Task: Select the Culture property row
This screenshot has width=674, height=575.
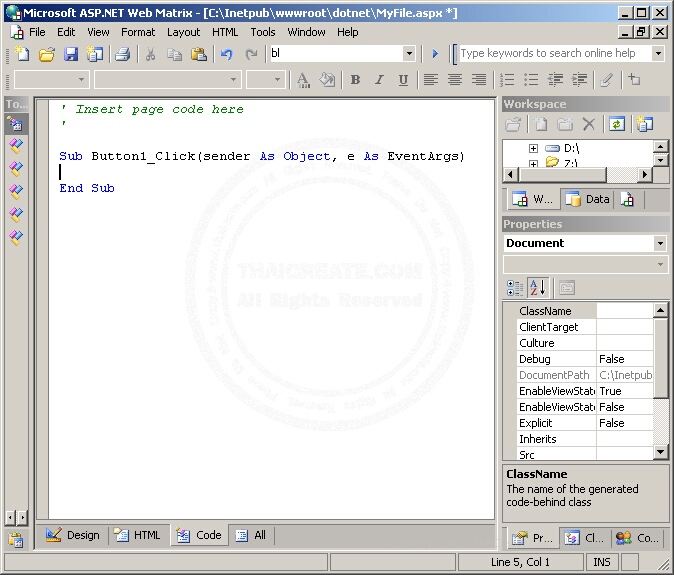Action: [585, 343]
